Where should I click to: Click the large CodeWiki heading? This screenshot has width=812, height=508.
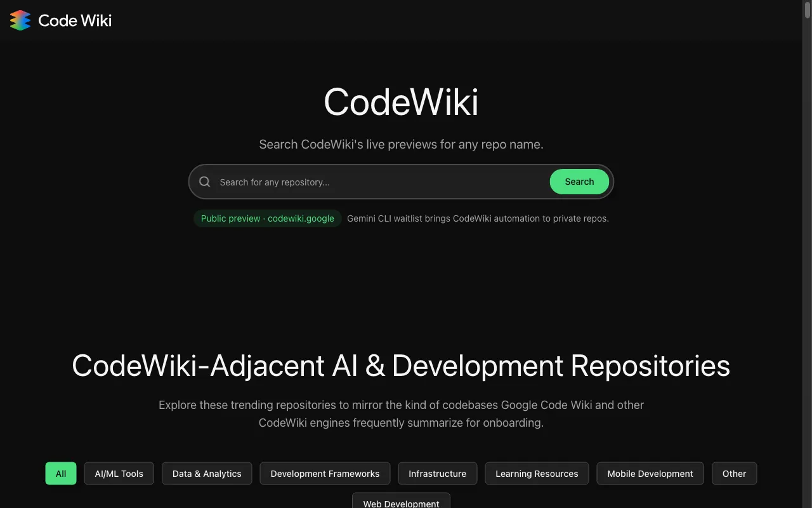(401, 102)
